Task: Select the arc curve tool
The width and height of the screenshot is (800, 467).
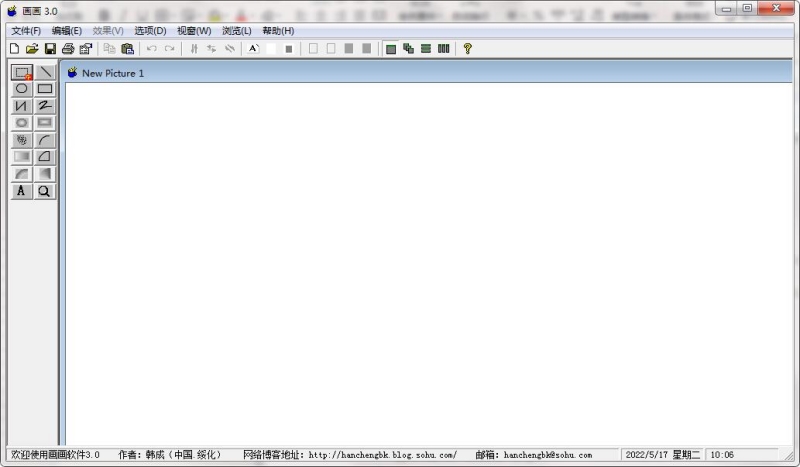Action: [x=45, y=140]
